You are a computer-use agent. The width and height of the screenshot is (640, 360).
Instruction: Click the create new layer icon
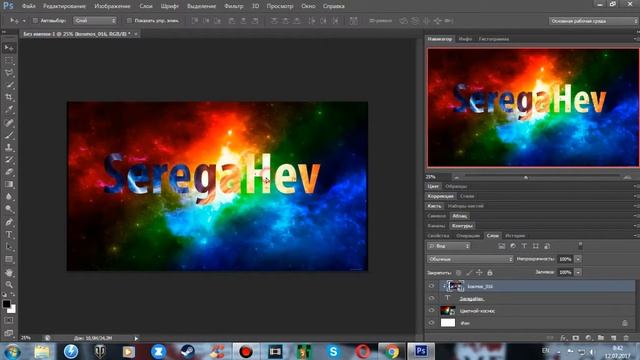click(613, 338)
